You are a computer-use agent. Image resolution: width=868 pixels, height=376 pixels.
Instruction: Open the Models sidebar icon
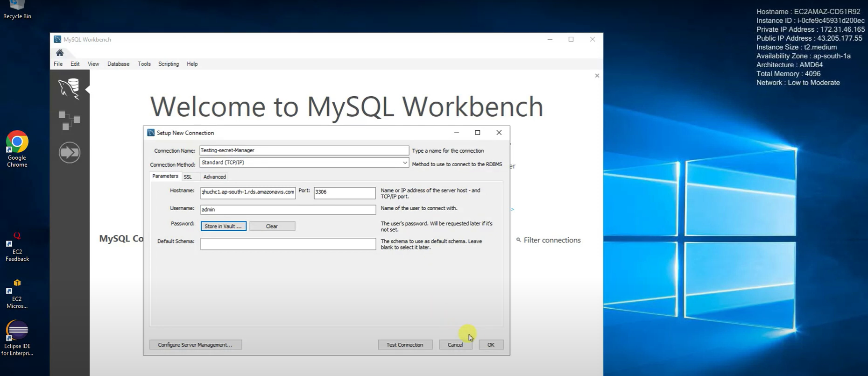69,121
